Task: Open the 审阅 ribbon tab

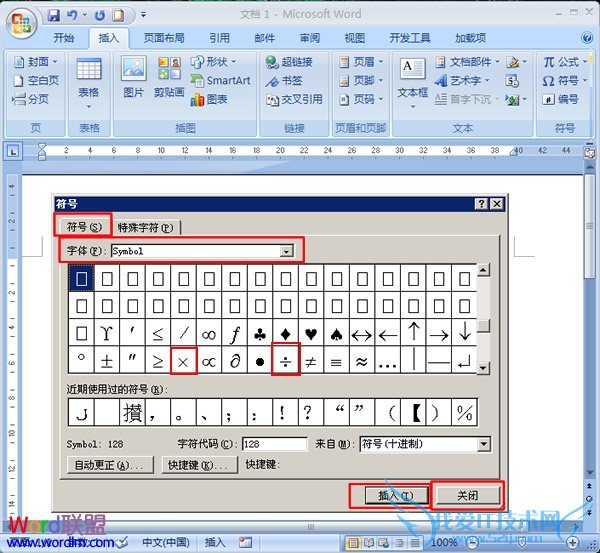Action: (x=310, y=38)
